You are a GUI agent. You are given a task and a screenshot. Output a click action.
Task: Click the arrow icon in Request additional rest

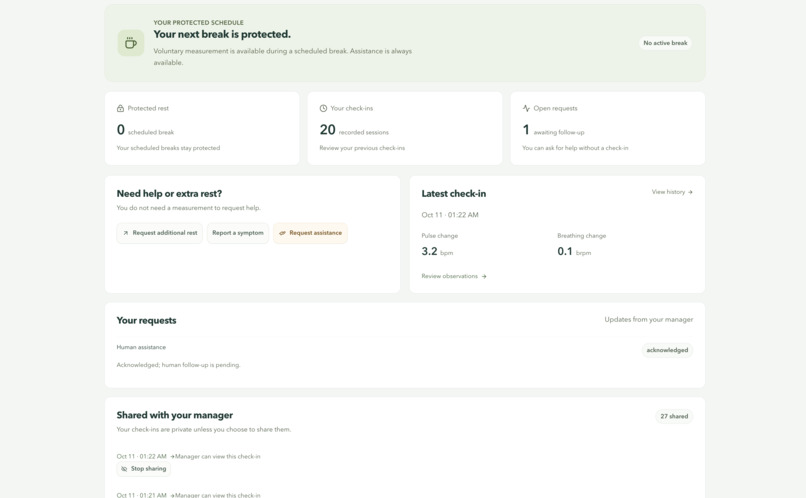125,233
